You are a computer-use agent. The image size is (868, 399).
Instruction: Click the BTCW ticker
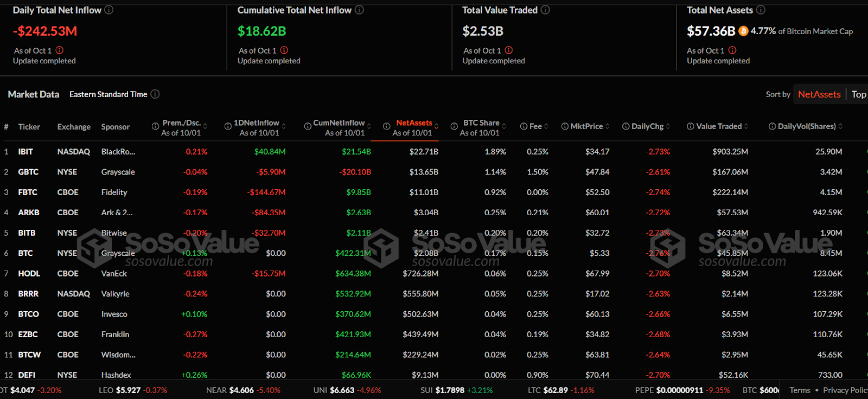click(29, 355)
